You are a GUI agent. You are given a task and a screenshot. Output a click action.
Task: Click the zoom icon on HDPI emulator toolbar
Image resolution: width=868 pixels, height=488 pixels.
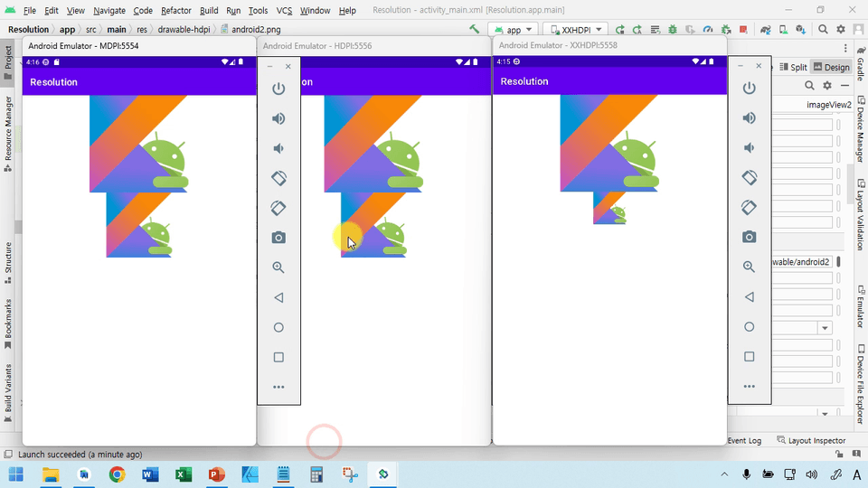point(278,267)
